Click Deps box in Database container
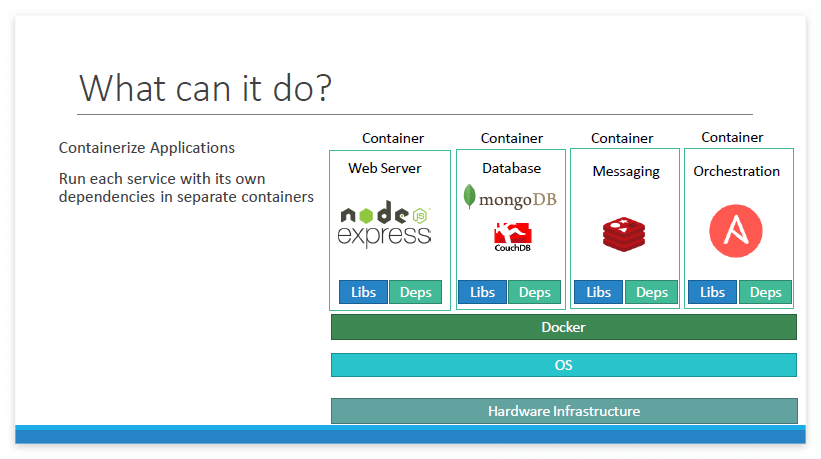The image size is (821, 459). coord(535,292)
